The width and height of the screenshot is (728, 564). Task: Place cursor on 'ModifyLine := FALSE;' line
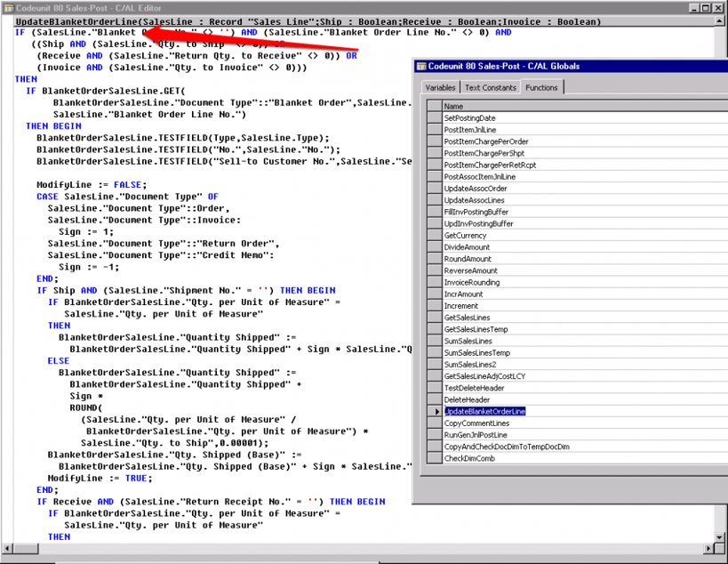tap(92, 185)
